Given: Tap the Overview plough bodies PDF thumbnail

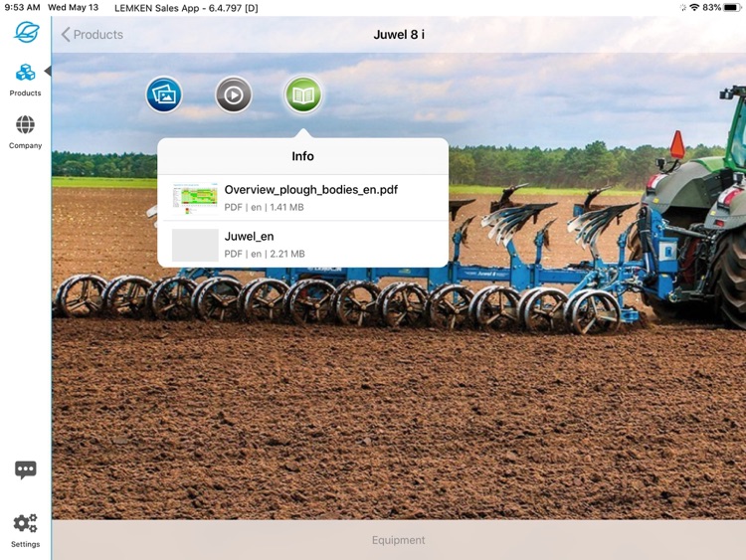Looking at the screenshot, I should (x=195, y=198).
